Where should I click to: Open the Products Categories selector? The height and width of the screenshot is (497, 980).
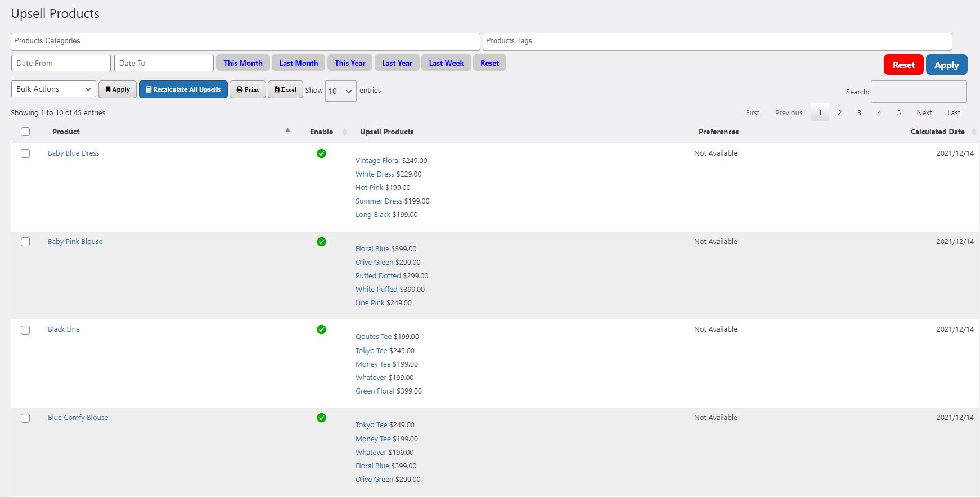pyautogui.click(x=245, y=41)
